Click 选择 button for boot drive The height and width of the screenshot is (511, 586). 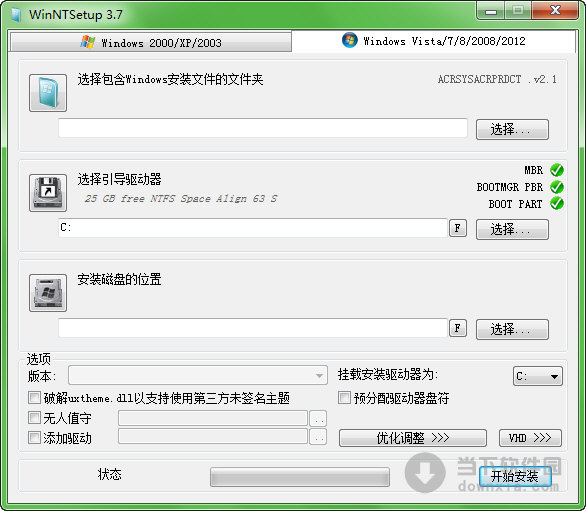(x=512, y=230)
